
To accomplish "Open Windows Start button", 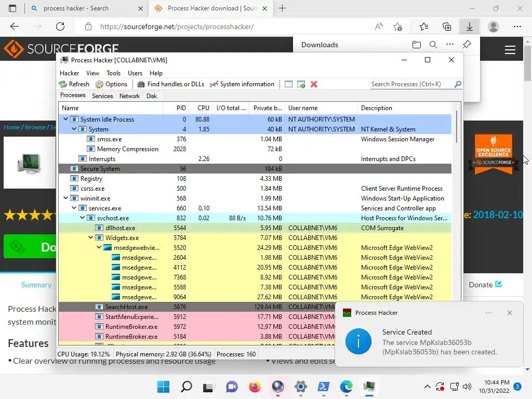I will [163, 387].
